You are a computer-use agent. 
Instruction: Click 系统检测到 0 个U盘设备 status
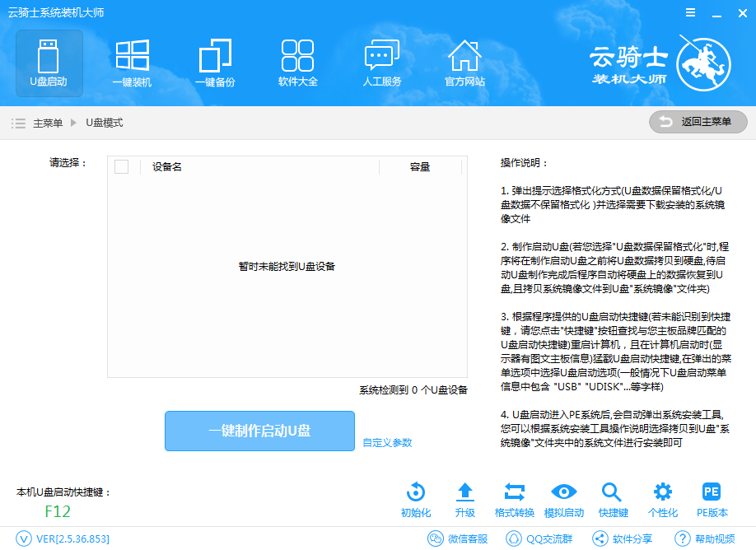[413, 390]
